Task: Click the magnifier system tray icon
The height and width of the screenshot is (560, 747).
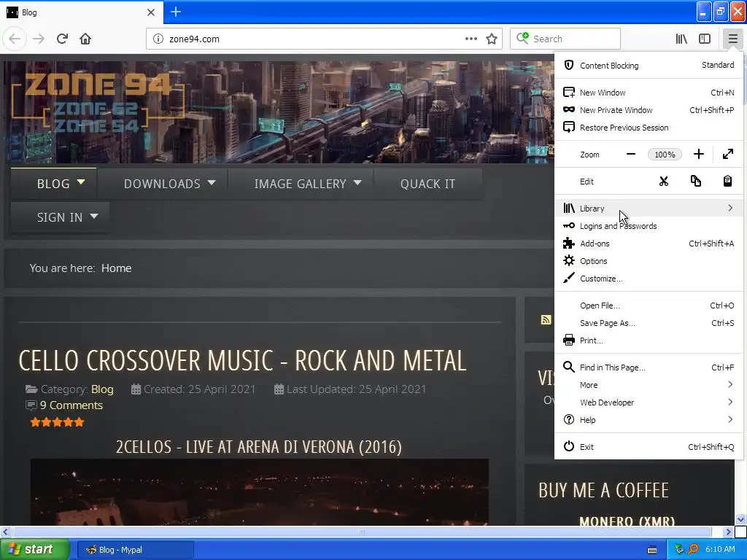Action: pyautogui.click(x=693, y=550)
